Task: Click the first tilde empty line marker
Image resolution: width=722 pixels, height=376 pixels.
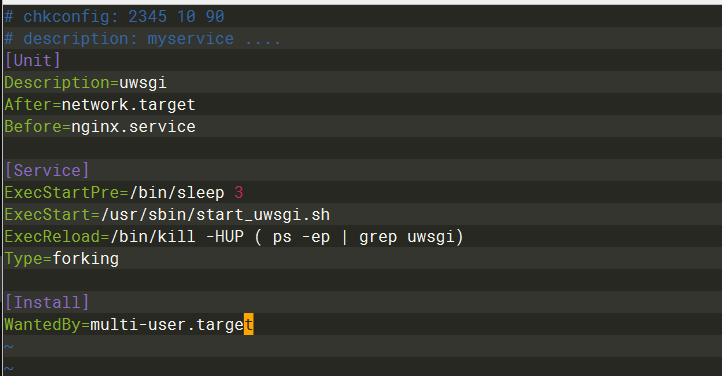Action: [x=9, y=347]
